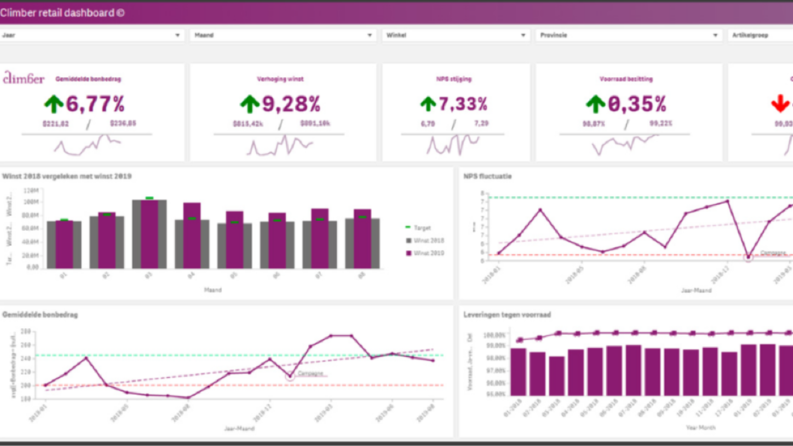Click the 7,29 NPS value
Viewport: 793px width, 446px height.
coord(481,123)
